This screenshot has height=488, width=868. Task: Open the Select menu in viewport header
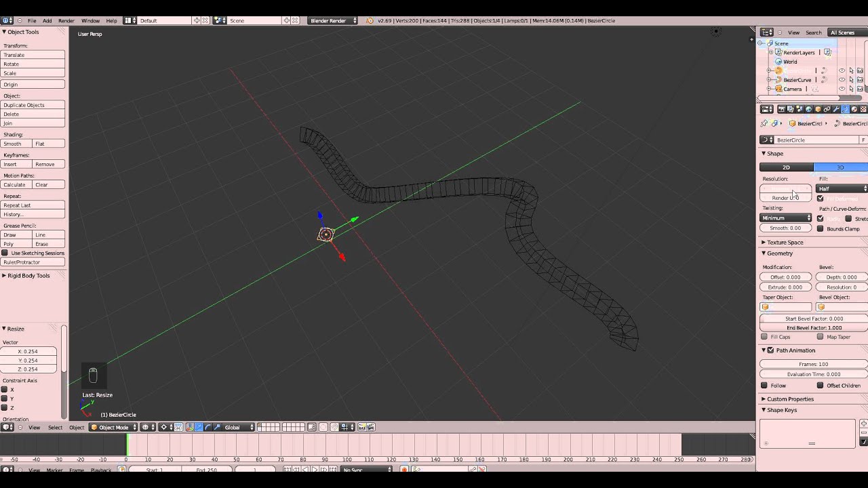(x=55, y=427)
